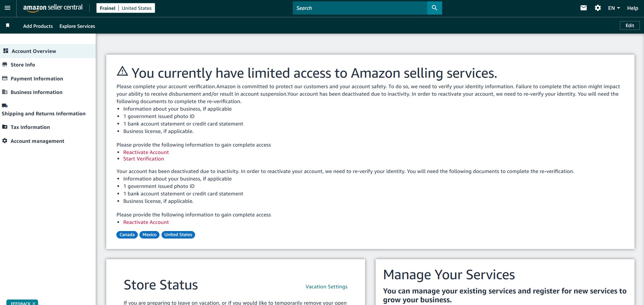This screenshot has width=644, height=305.
Task: Open the hamburger navigation menu
Action: [7, 8]
